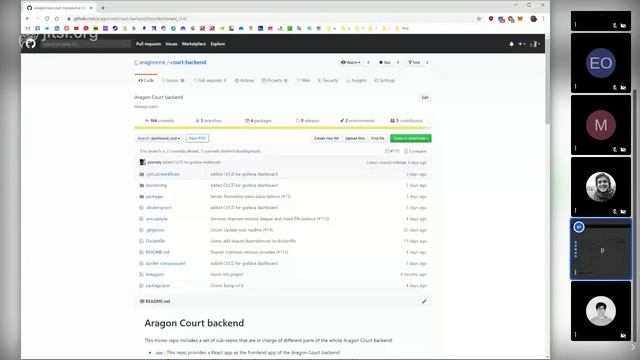This screenshot has height=360, width=640.
Task: Switch to the Actions tab
Action: coord(244,80)
